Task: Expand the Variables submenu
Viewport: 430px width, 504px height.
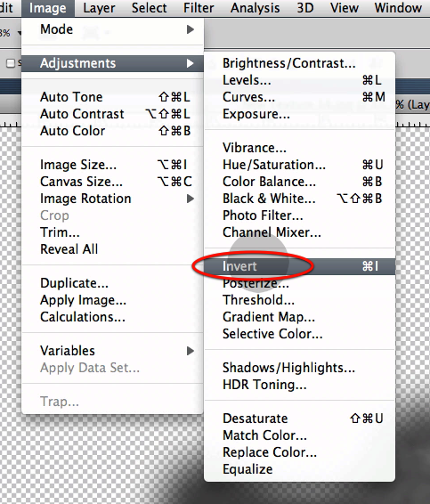Action: point(191,351)
